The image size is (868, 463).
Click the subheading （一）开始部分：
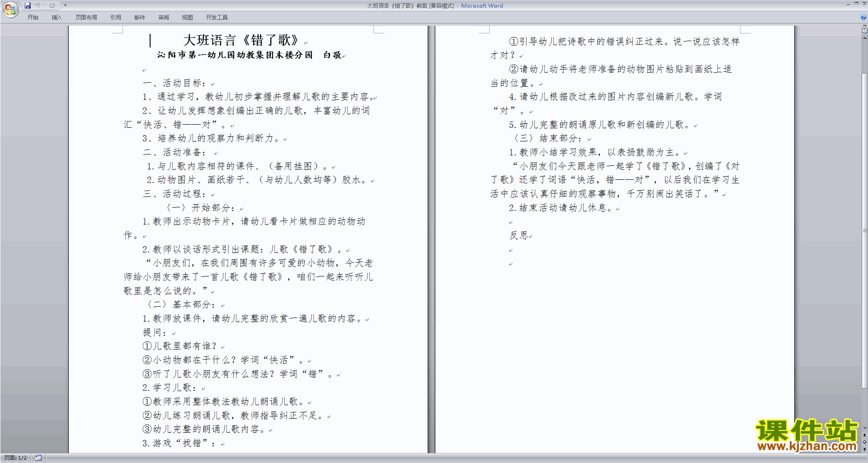coord(200,208)
